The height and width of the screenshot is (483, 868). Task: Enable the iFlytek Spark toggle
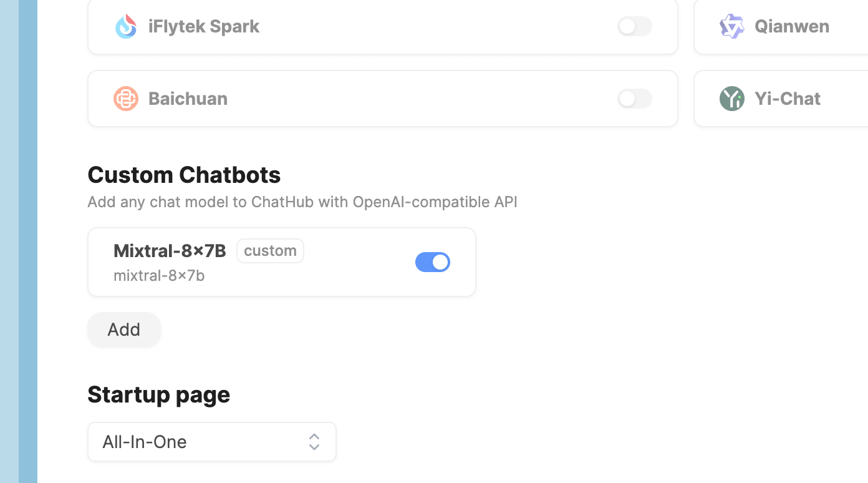click(x=634, y=26)
